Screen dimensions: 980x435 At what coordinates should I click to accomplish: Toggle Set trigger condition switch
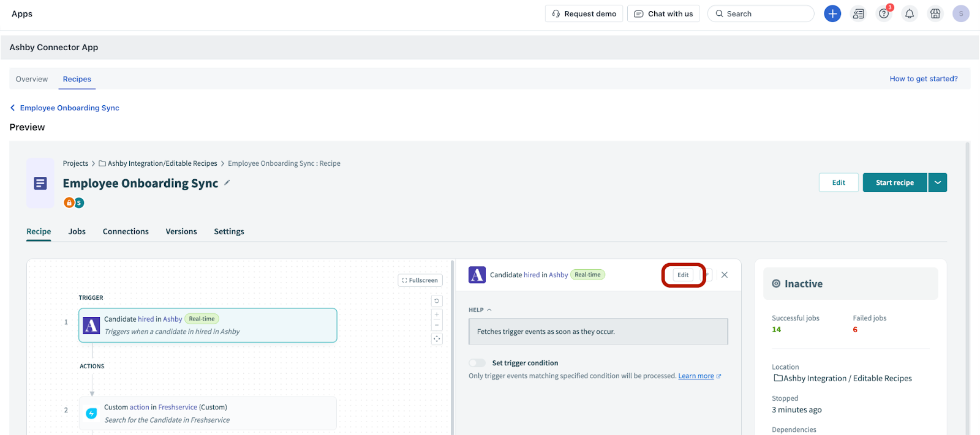(477, 363)
